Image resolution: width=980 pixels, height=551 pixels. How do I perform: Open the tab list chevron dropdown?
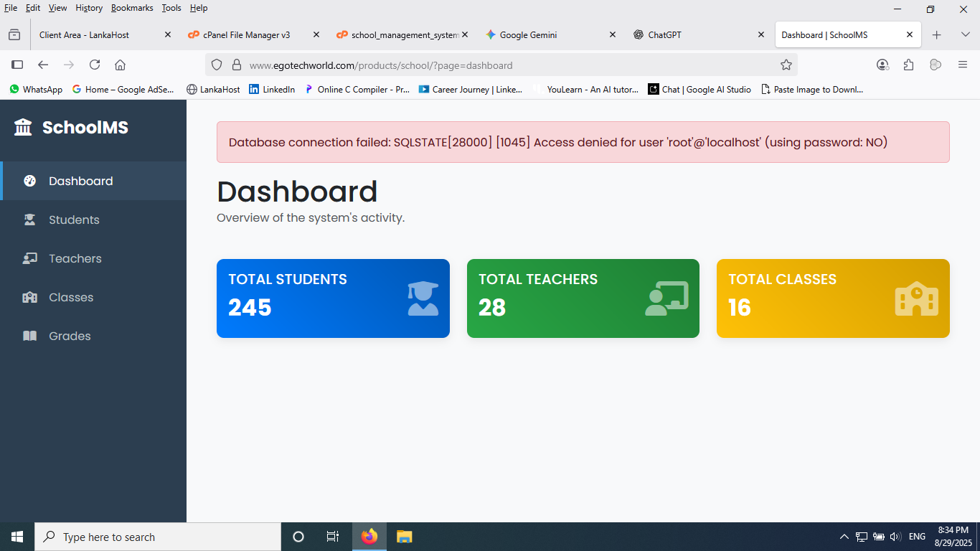coord(965,34)
